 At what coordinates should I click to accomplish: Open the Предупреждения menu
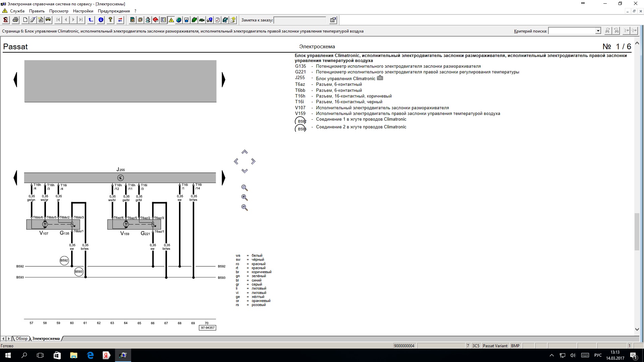click(x=114, y=11)
